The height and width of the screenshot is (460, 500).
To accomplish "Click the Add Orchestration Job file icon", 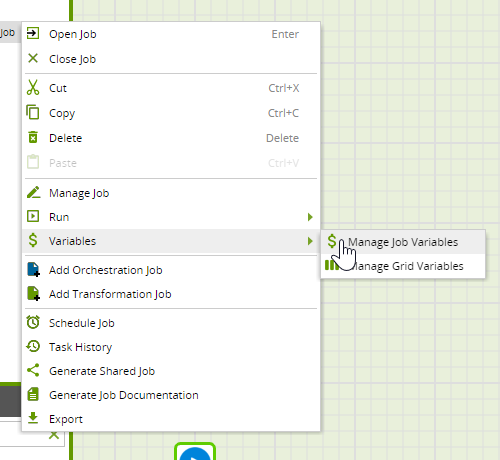I will pos(33,269).
